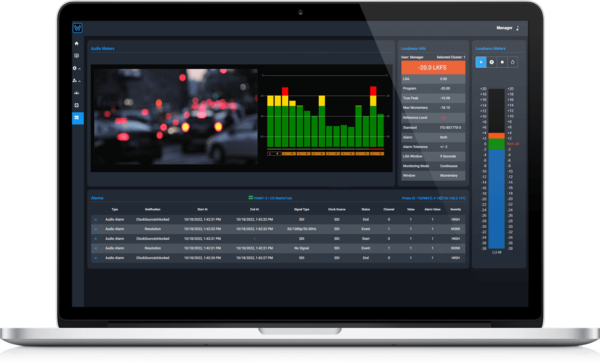Click the Standard ITU BS1770-3 row
Screen dimensions: 600x364
pyautogui.click(x=433, y=127)
